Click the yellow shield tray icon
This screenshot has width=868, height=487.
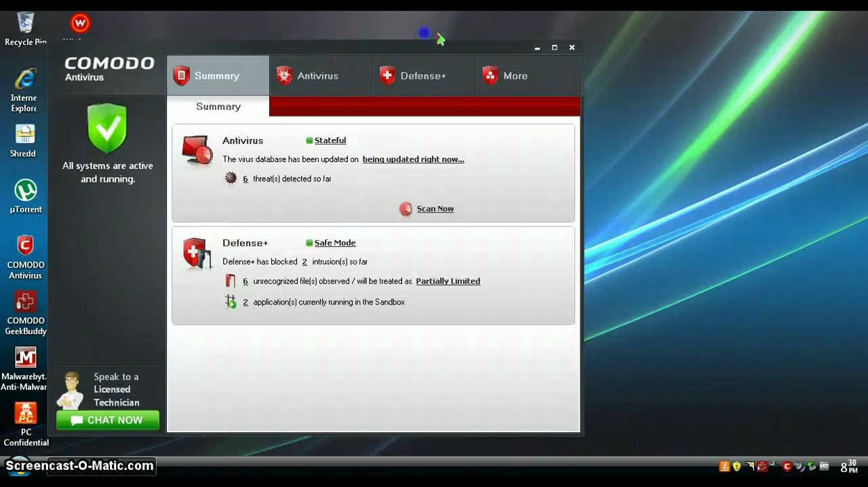(x=736, y=466)
